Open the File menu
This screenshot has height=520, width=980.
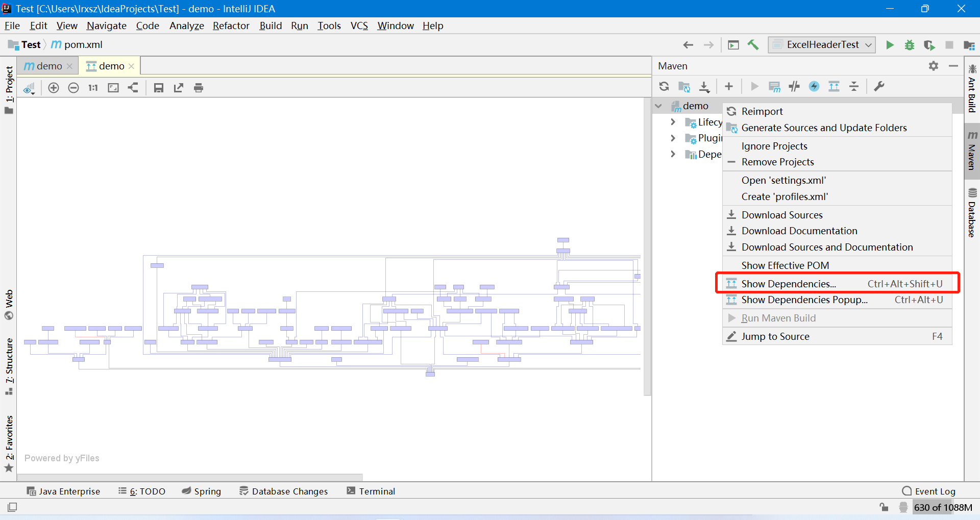tap(12, 26)
